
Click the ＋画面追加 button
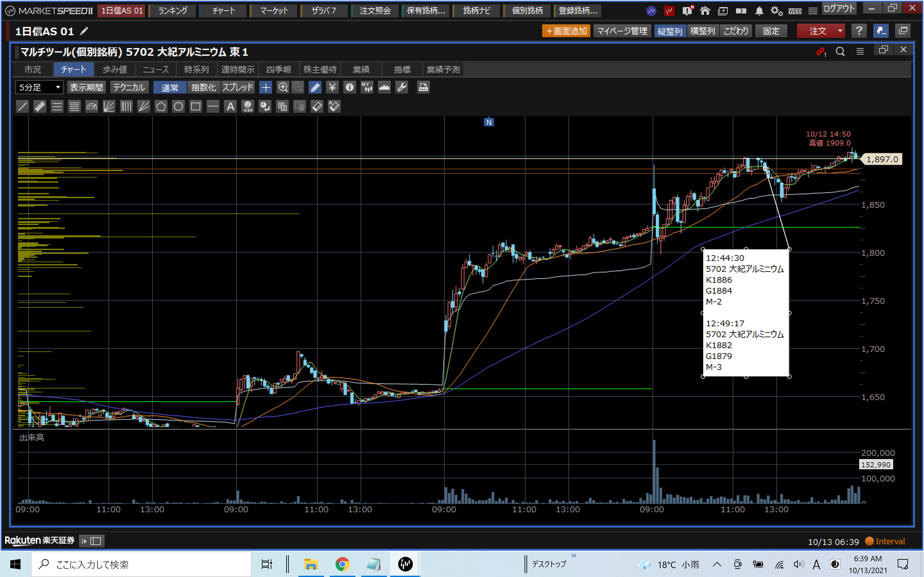(x=566, y=31)
